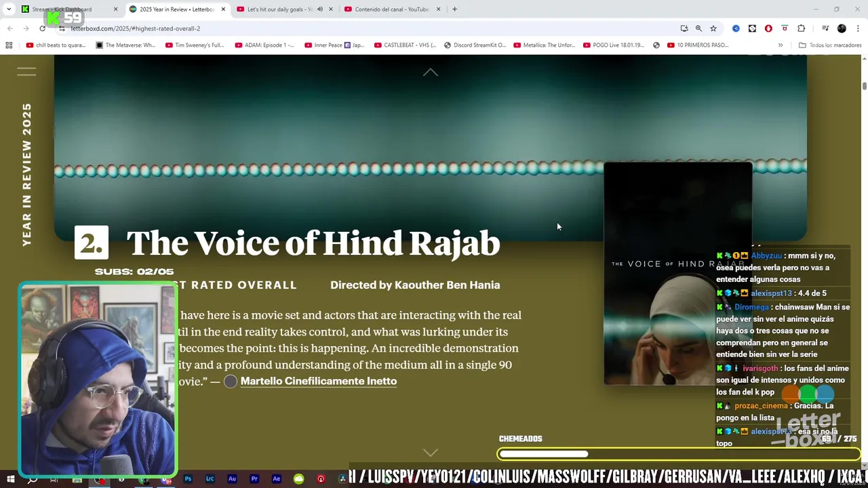Open the red Opera-style extension icon
The height and width of the screenshot is (488, 868).
pos(768,28)
